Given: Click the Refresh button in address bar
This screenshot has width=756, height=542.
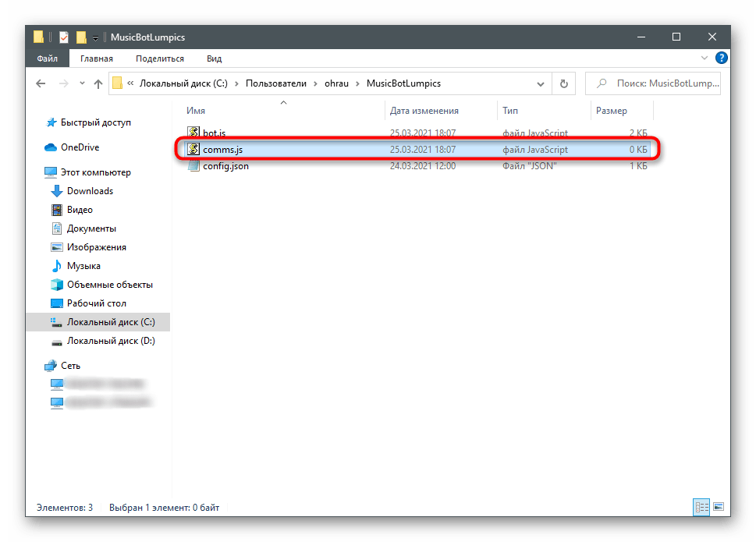Looking at the screenshot, I should 563,83.
